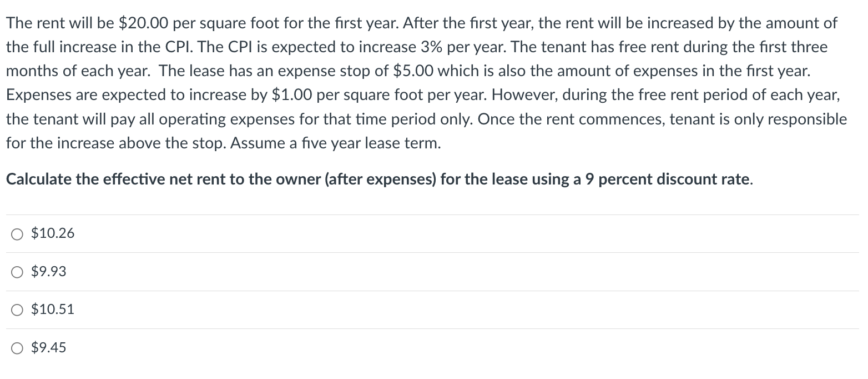Select the $9.45 answer option
The width and height of the screenshot is (868, 379).
coord(48,347)
